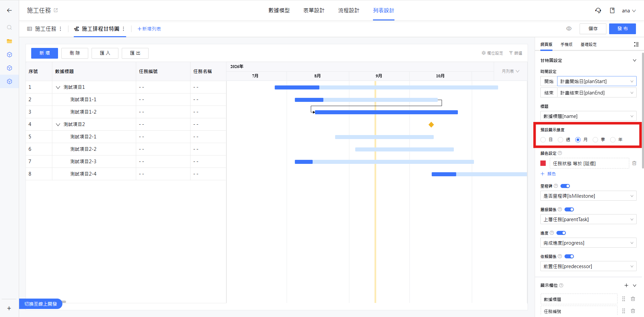Screen dimensions: 644x317
Task: Click the 儲存 save button
Action: click(x=593, y=29)
